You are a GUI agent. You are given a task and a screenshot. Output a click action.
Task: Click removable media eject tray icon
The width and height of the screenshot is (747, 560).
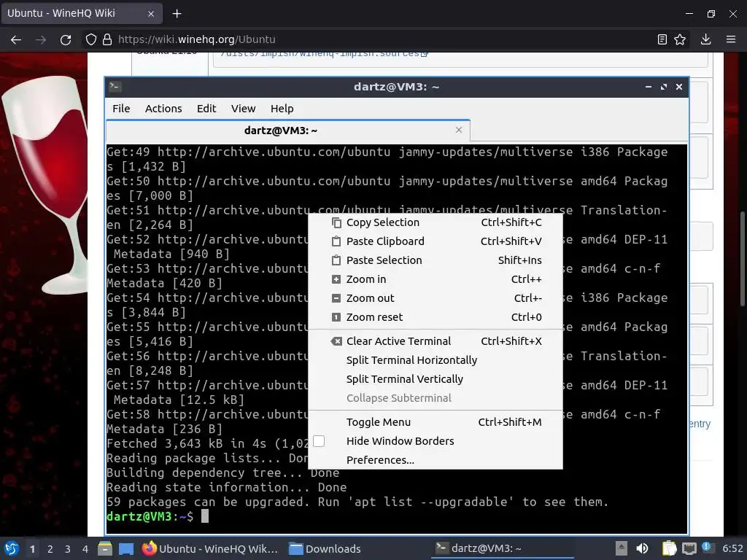[622, 548]
